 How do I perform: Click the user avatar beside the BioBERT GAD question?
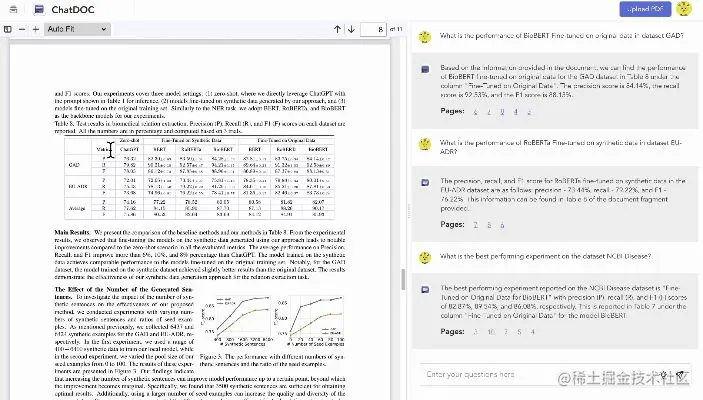[425, 37]
